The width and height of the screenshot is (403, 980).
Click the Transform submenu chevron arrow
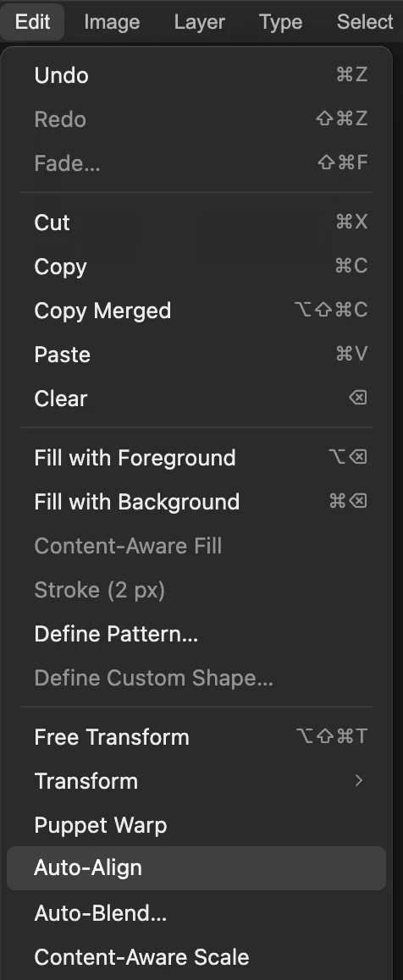point(359,780)
